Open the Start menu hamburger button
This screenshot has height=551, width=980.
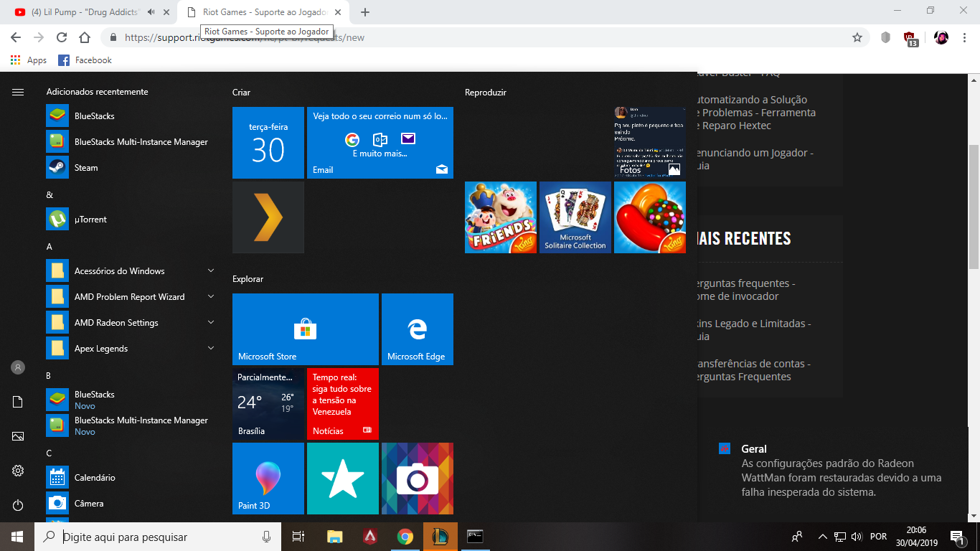pos(18,92)
